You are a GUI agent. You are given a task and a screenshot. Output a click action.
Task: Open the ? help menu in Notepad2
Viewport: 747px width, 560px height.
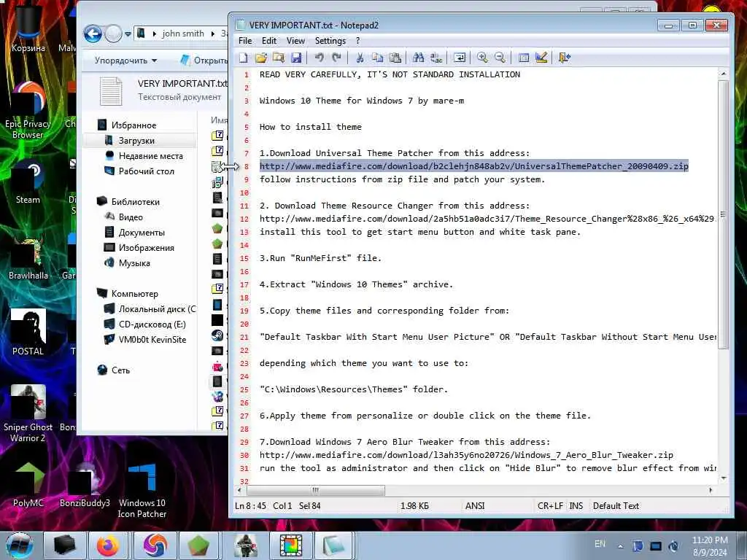click(357, 41)
